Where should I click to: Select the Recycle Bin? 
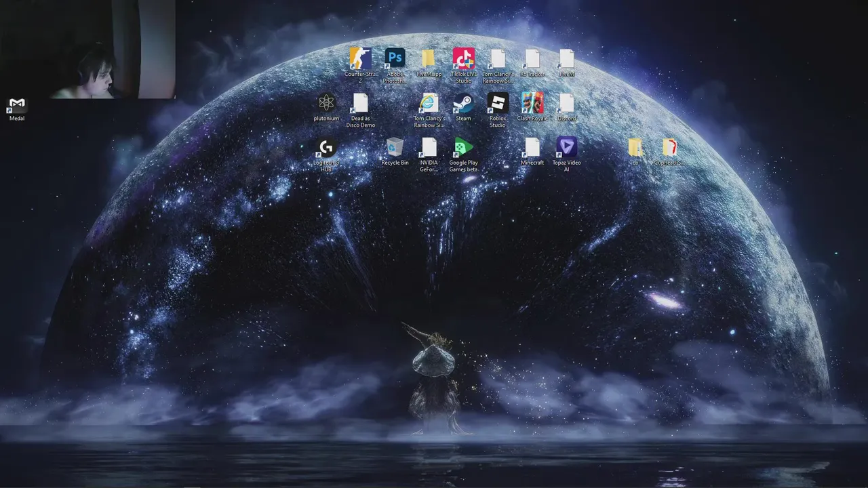pos(395,152)
